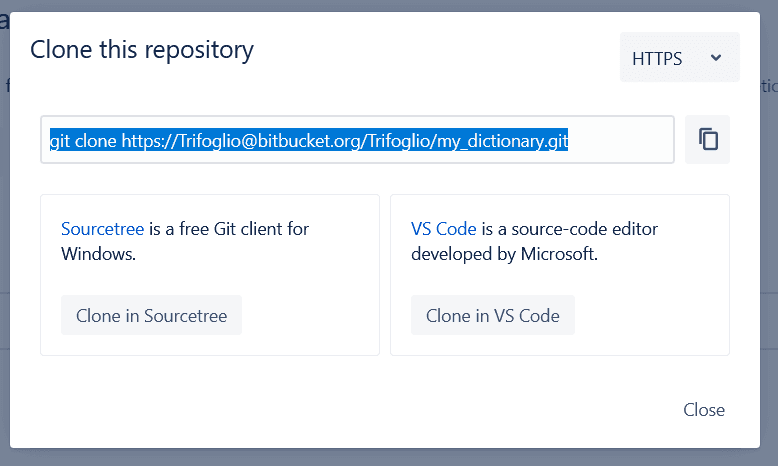Click the 'Clone this repository' heading

[x=142, y=49]
